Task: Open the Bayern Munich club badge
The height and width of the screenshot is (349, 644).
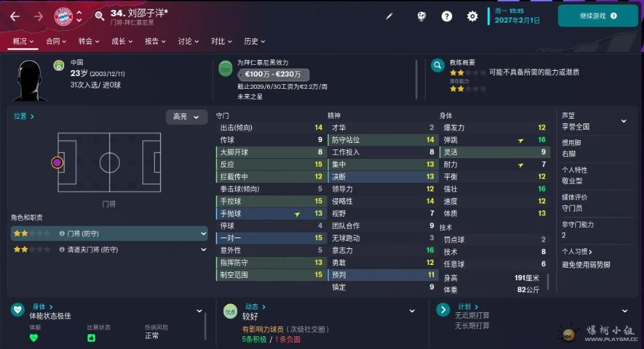Action: [x=63, y=17]
